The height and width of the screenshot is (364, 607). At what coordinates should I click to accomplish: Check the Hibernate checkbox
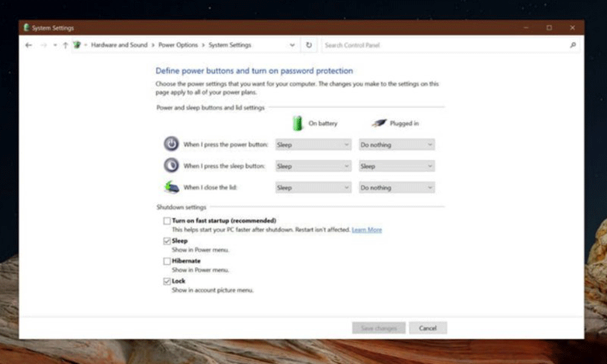tap(167, 261)
